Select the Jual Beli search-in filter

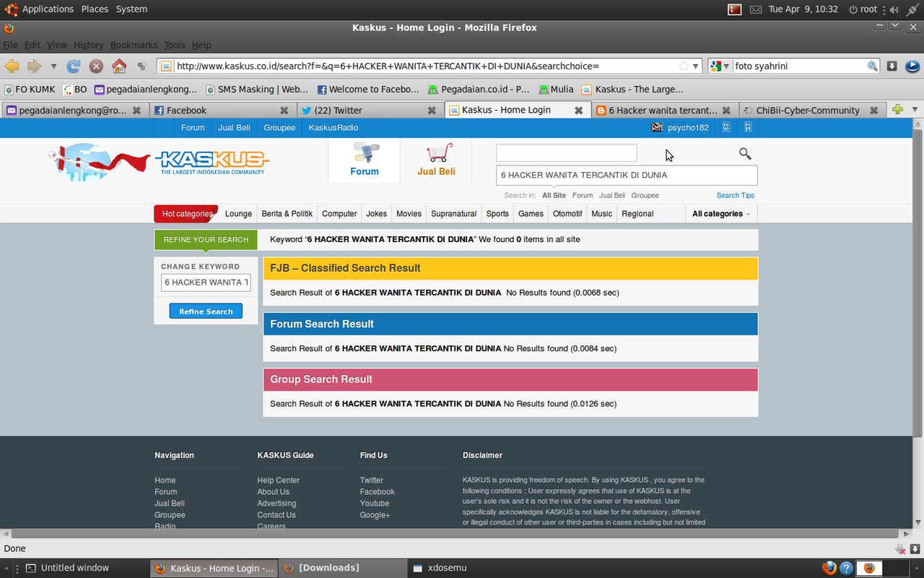[x=612, y=195]
